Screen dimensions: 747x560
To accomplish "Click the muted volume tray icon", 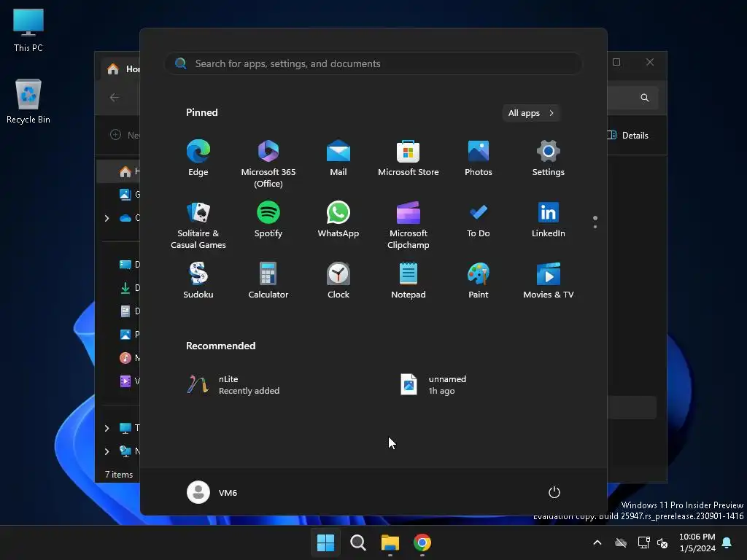I will [x=662, y=542].
